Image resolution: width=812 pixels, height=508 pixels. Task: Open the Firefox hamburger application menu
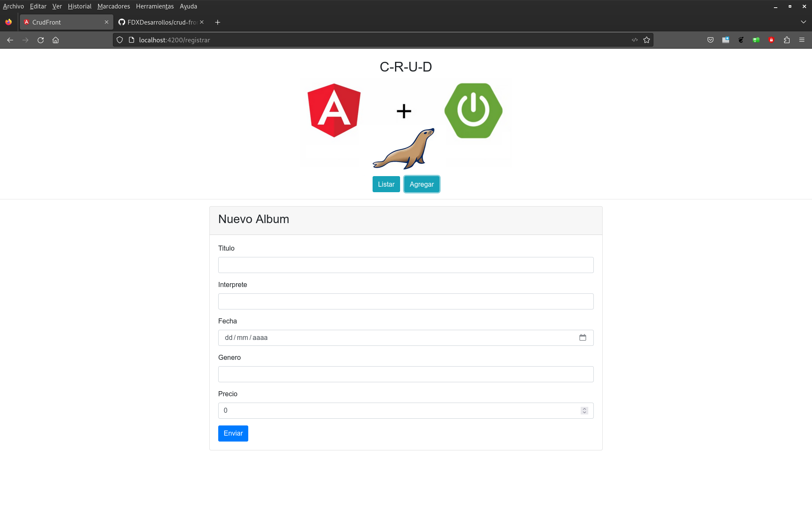pos(802,40)
